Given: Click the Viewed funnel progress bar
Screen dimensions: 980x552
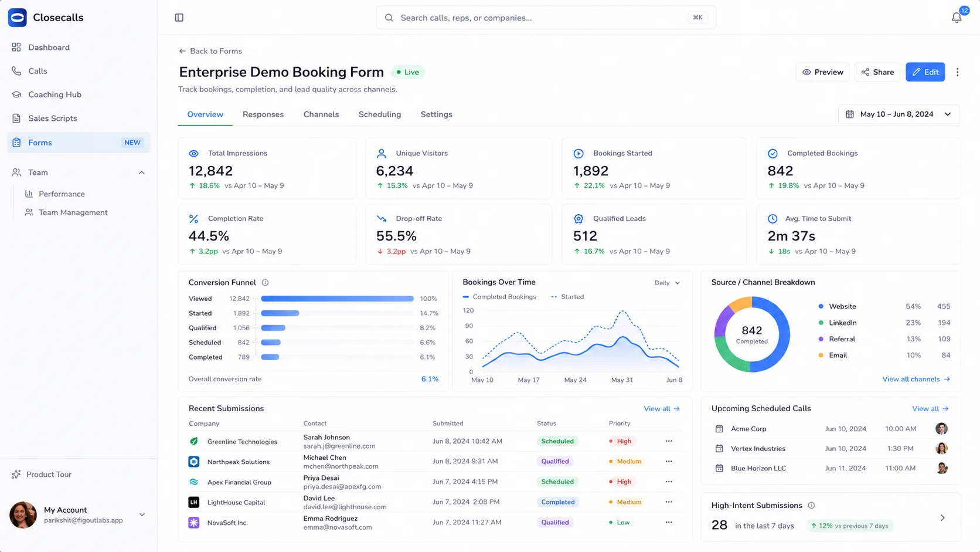Looking at the screenshot, I should [x=338, y=299].
